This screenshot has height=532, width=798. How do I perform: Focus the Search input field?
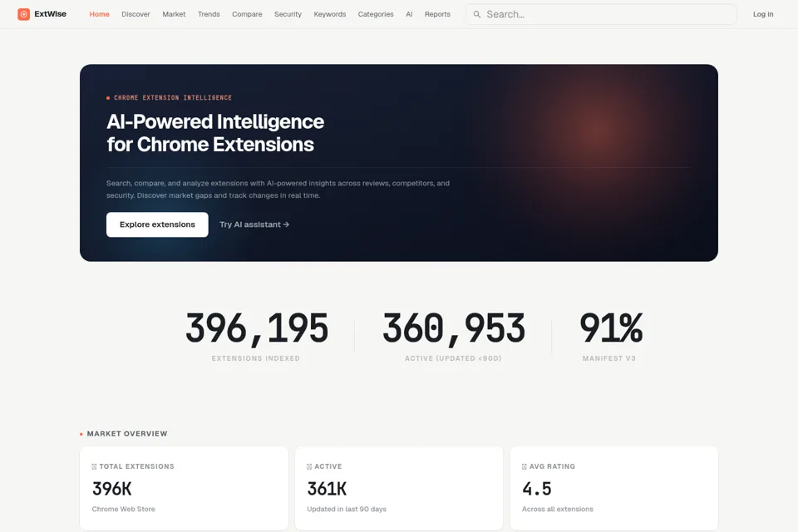coord(601,14)
